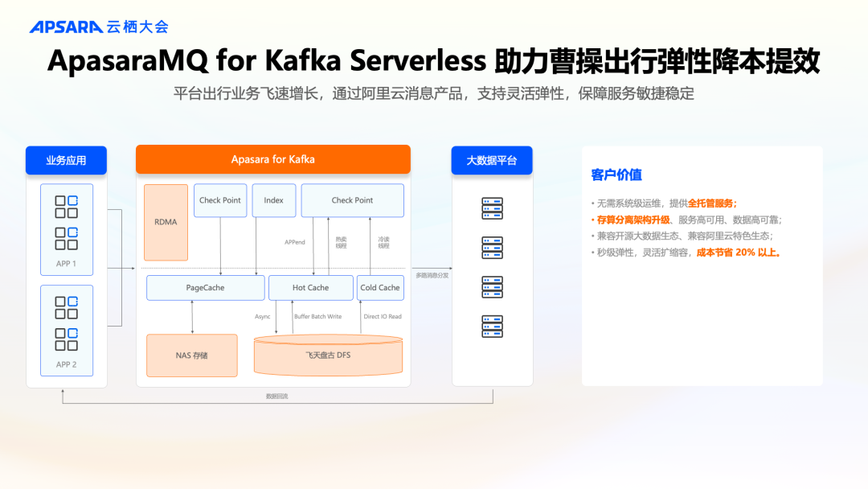
Task: Select the orange RDMA block
Action: [166, 222]
